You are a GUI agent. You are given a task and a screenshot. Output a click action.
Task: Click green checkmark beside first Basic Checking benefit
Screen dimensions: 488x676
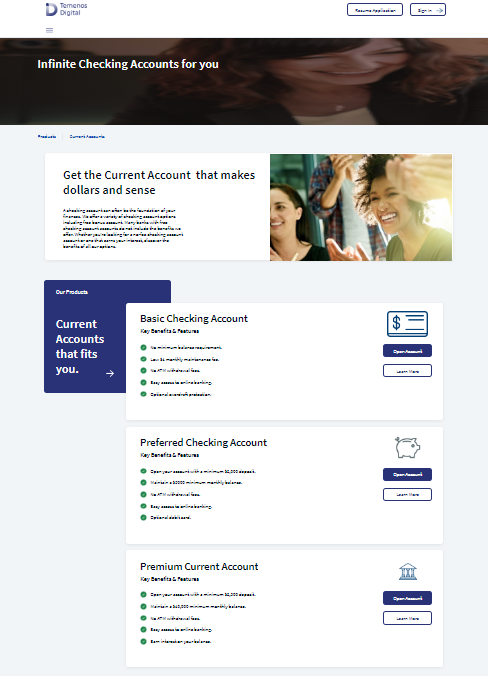click(x=143, y=347)
